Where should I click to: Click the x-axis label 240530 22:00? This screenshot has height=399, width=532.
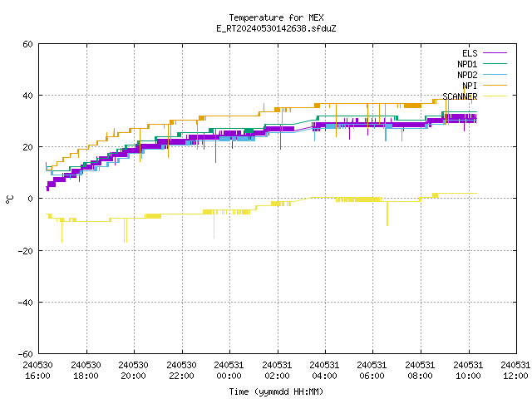pos(181,371)
